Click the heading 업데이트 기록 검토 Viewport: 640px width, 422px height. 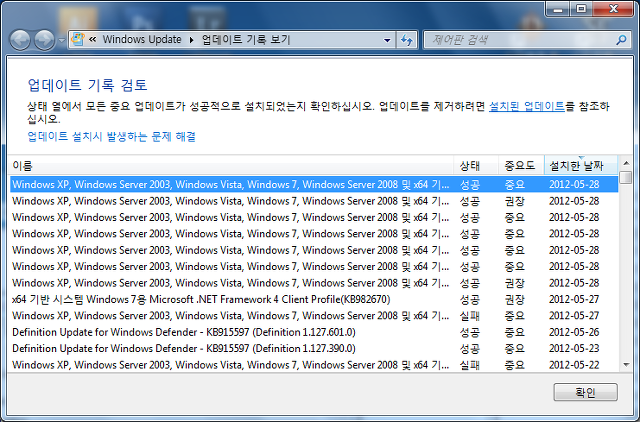tap(87, 85)
